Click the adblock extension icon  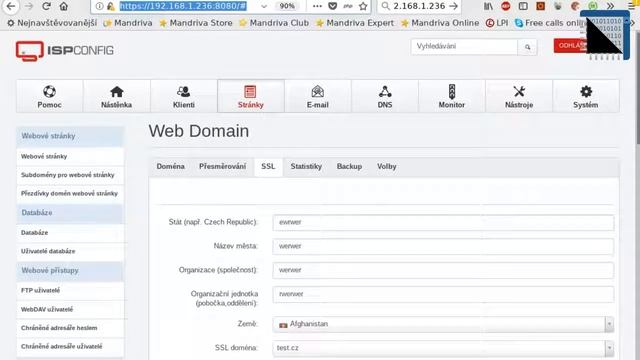[506, 6]
